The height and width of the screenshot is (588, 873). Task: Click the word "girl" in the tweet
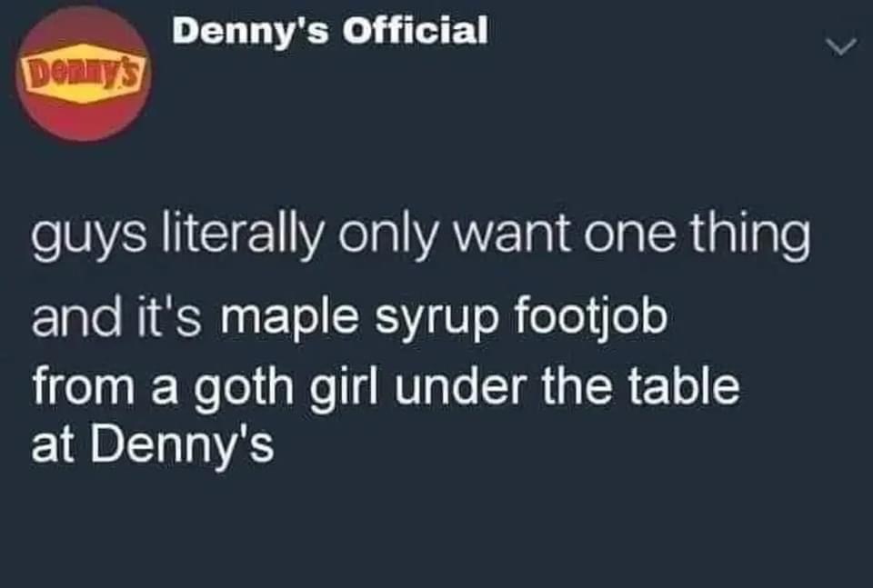345,387
